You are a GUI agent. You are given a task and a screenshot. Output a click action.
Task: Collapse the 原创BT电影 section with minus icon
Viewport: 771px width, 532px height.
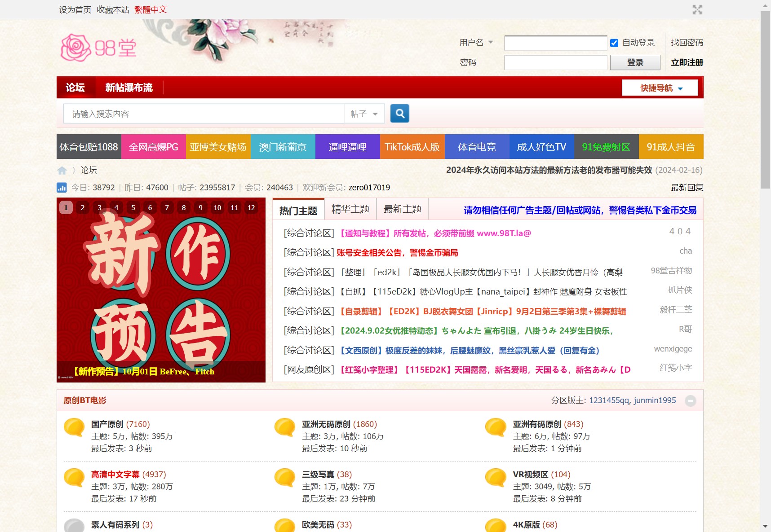[x=690, y=400]
